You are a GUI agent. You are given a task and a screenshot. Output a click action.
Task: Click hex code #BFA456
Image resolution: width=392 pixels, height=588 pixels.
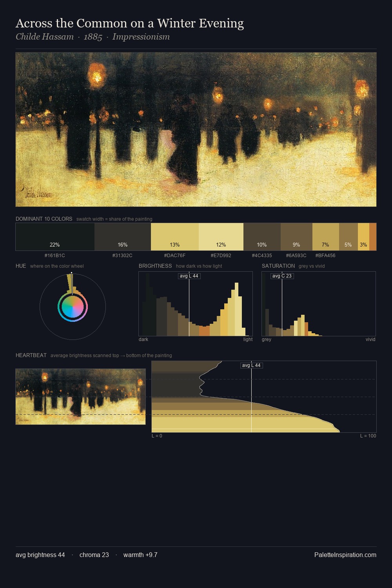(325, 256)
